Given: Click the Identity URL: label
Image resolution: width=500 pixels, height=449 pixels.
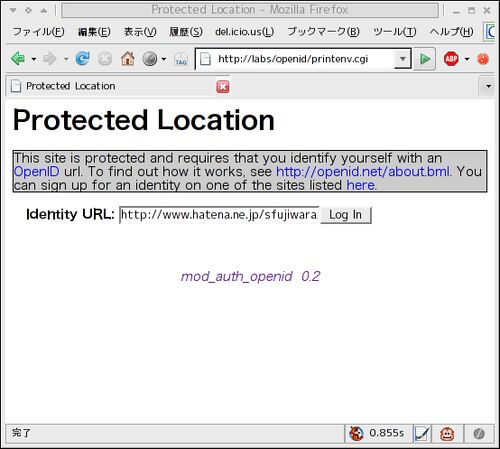Looking at the screenshot, I should tap(70, 214).
